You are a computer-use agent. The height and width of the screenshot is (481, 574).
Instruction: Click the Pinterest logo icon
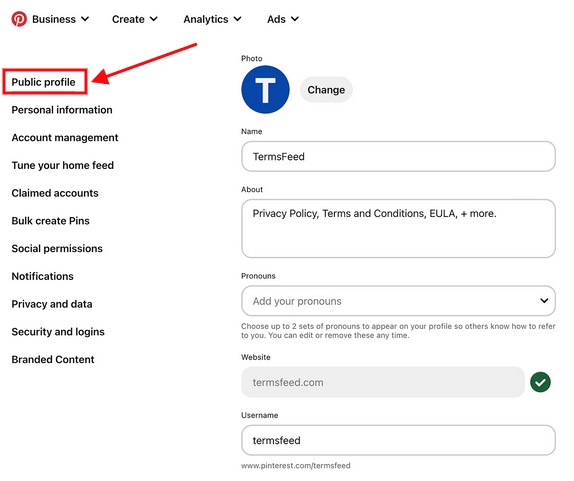(19, 19)
